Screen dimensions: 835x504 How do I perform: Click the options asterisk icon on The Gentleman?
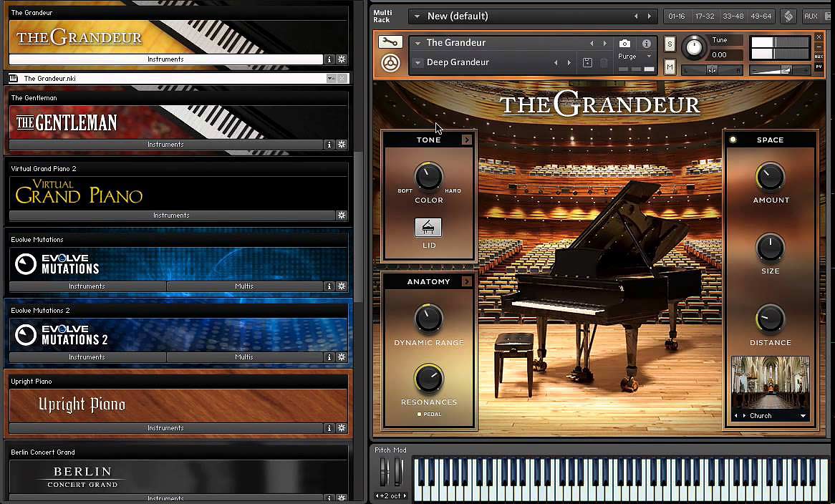342,144
